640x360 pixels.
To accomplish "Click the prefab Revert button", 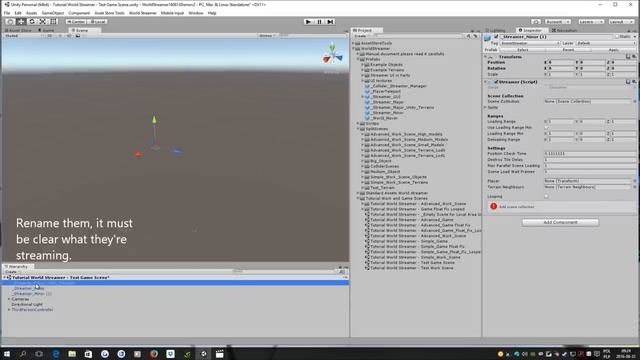I will coord(568,50).
